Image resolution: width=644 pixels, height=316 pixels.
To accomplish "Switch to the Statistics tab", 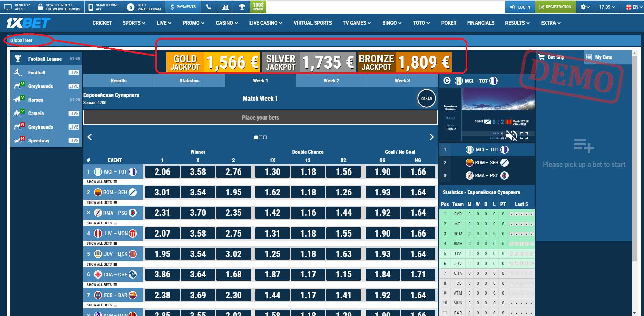I will click(190, 81).
